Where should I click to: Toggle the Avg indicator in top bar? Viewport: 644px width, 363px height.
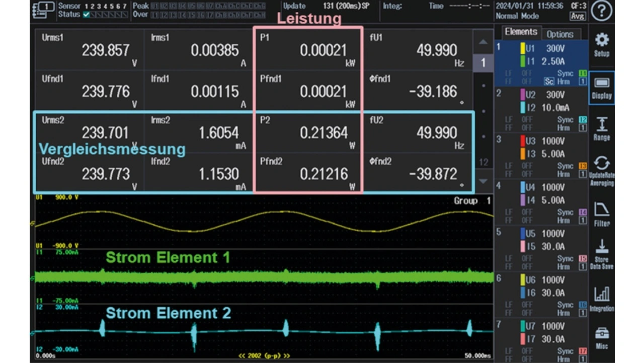pyautogui.click(x=578, y=16)
